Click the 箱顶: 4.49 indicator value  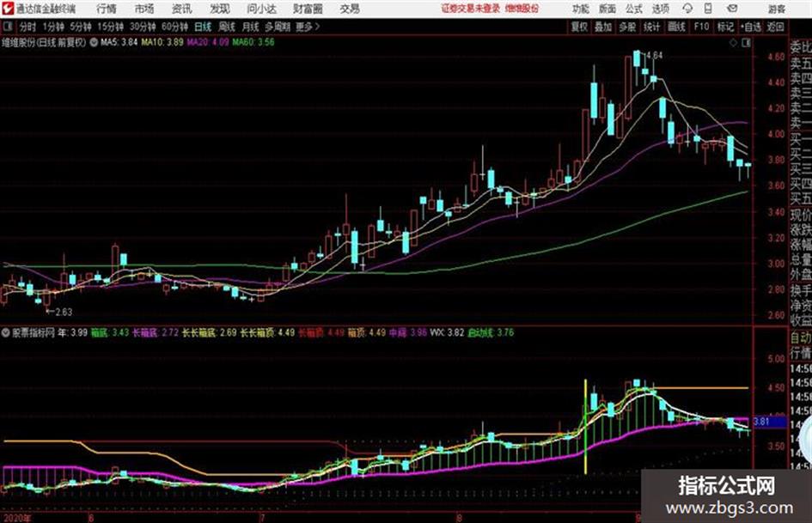click(x=367, y=332)
